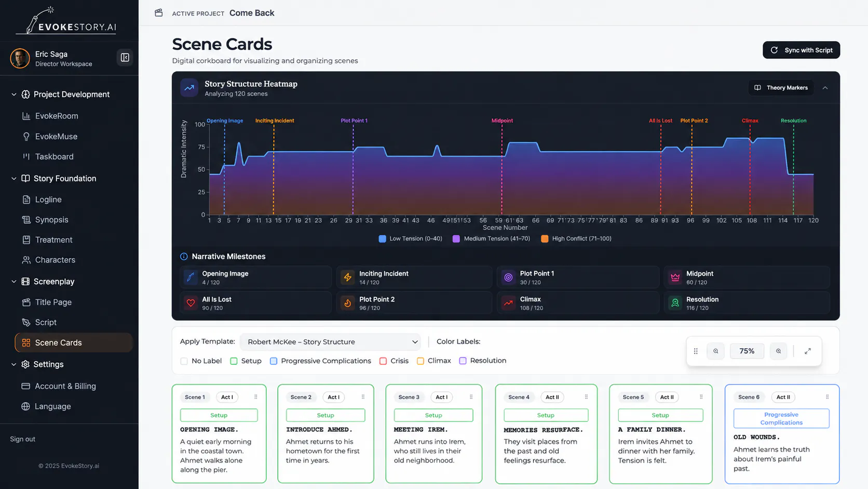Click the Act I tag on Scene 1

pos(227,397)
